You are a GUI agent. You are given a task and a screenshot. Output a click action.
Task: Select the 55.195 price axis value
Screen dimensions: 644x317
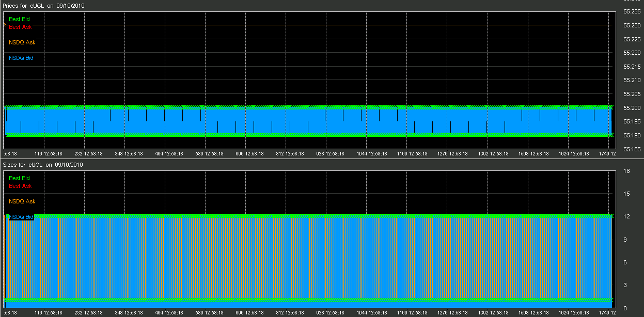coord(632,121)
